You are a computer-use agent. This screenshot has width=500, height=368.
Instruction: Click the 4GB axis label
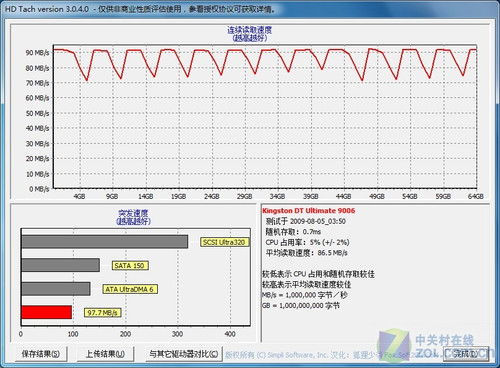click(x=79, y=196)
